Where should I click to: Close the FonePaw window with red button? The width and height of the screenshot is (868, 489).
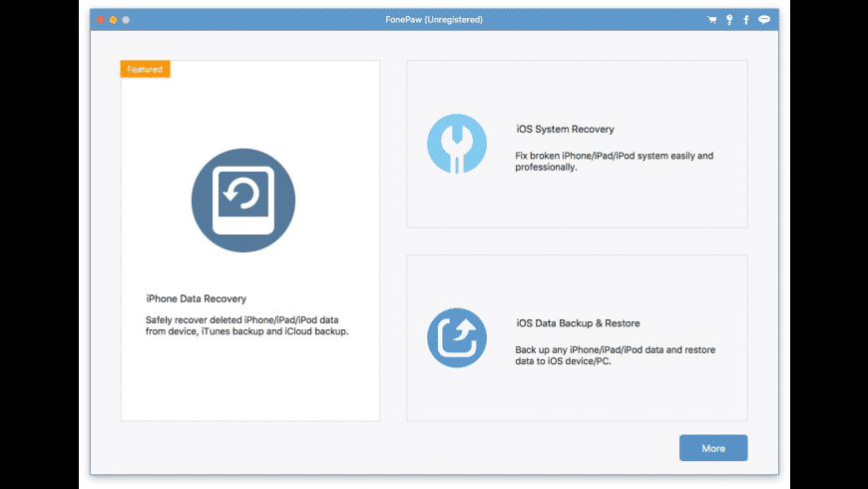[100, 20]
